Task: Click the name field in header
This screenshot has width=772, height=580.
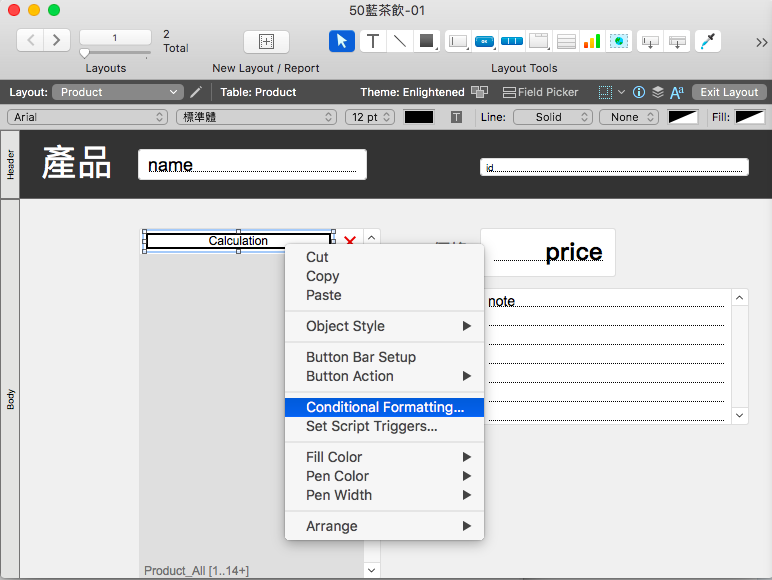Action: point(252,164)
